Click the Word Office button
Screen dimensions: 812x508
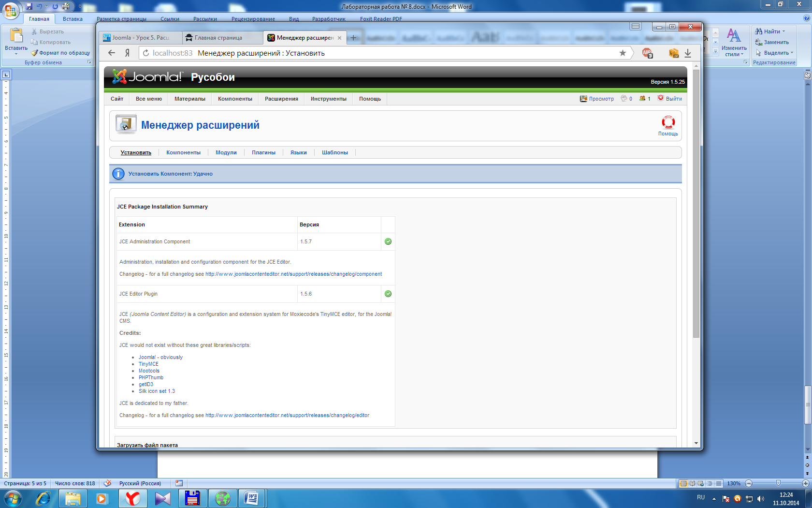[10, 10]
